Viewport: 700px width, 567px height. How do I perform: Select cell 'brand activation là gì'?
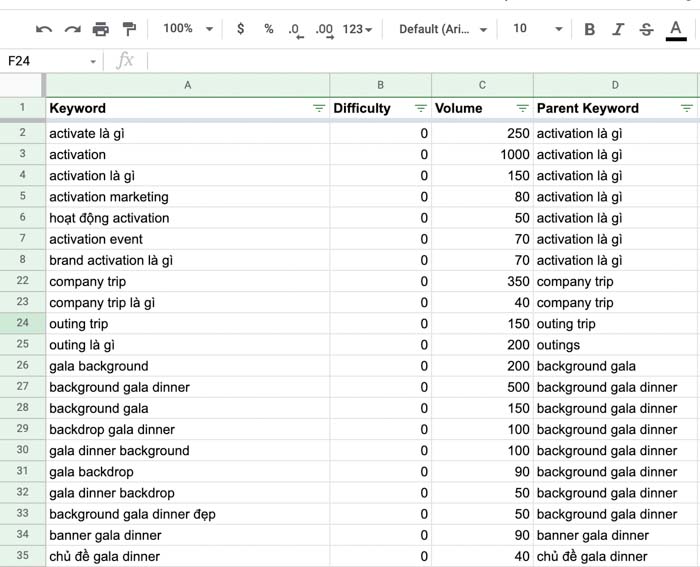coord(188,260)
